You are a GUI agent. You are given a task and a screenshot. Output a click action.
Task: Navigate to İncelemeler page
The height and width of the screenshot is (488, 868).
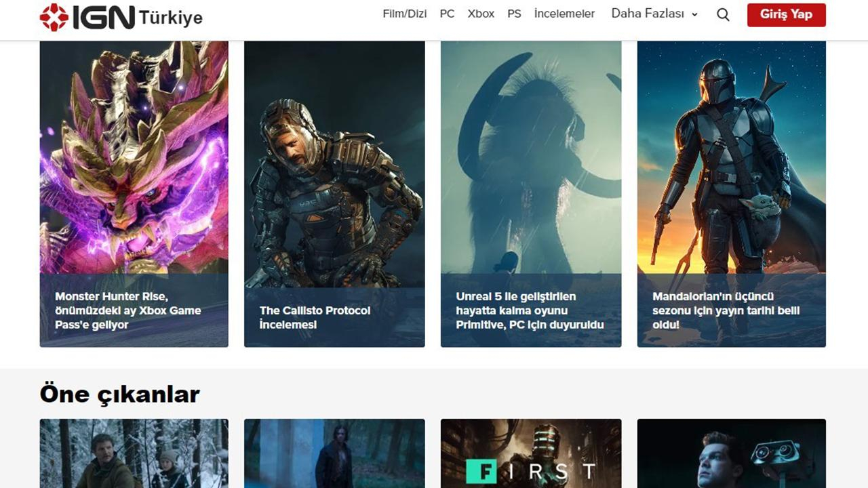(564, 14)
